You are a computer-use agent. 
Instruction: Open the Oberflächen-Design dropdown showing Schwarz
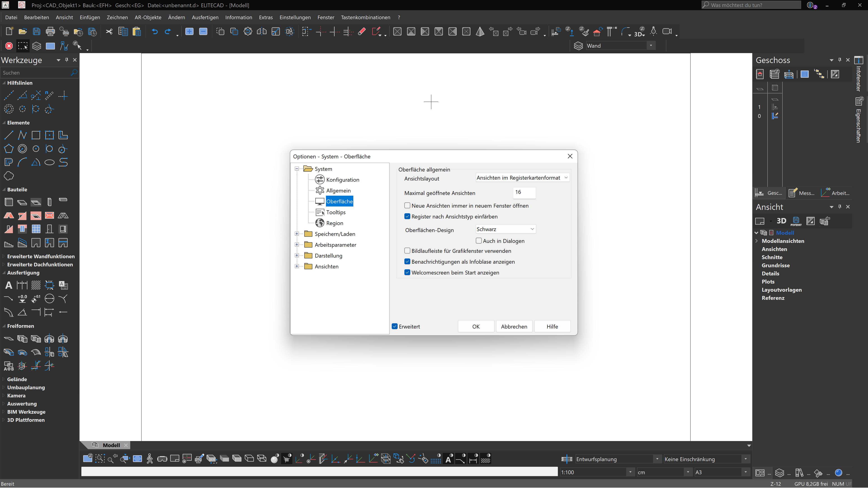coord(505,229)
